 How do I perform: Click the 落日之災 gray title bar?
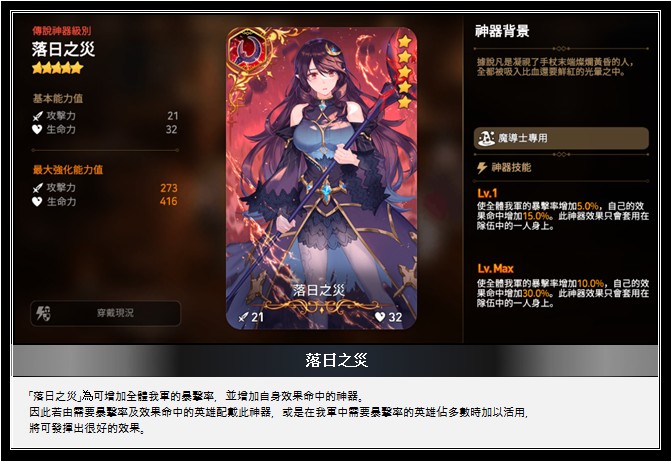click(336, 360)
